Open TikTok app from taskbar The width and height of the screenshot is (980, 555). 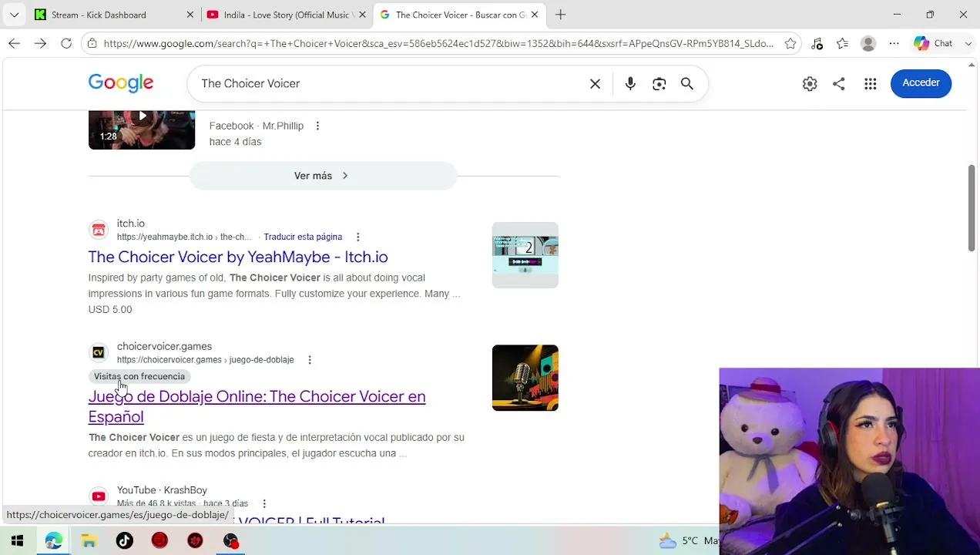pos(125,541)
